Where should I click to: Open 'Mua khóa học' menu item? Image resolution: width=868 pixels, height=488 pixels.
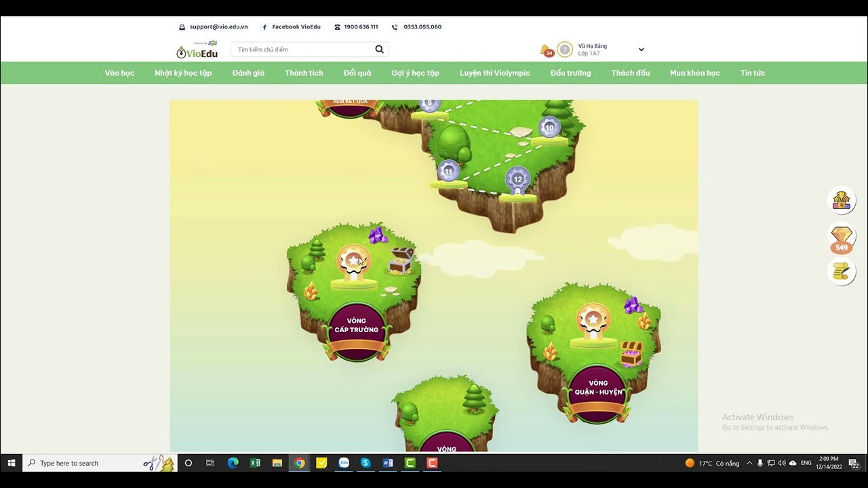pyautogui.click(x=695, y=73)
